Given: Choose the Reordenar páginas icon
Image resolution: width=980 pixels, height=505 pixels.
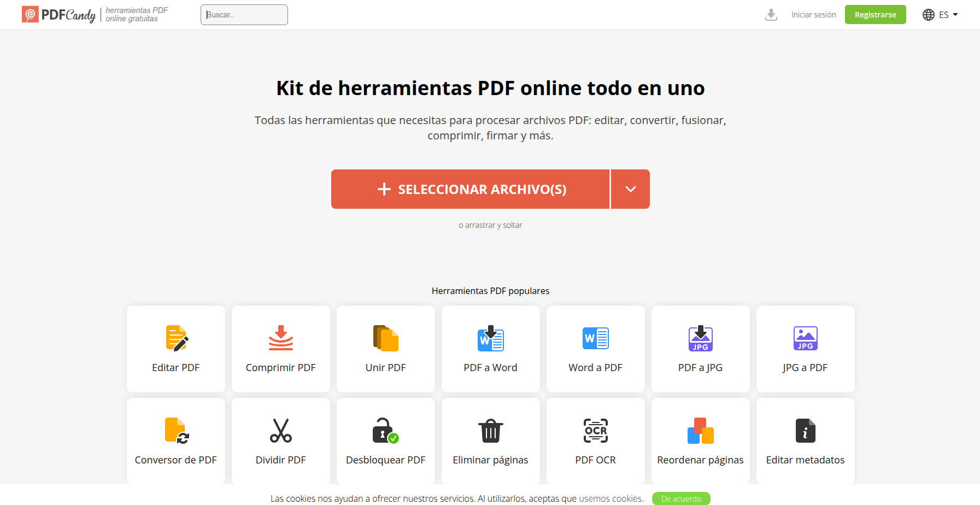Looking at the screenshot, I should click(700, 431).
